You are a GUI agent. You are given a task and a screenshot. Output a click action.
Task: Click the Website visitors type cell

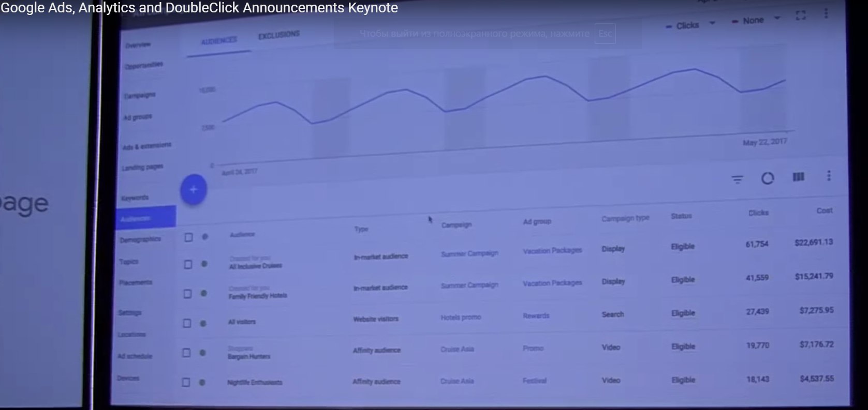click(376, 319)
